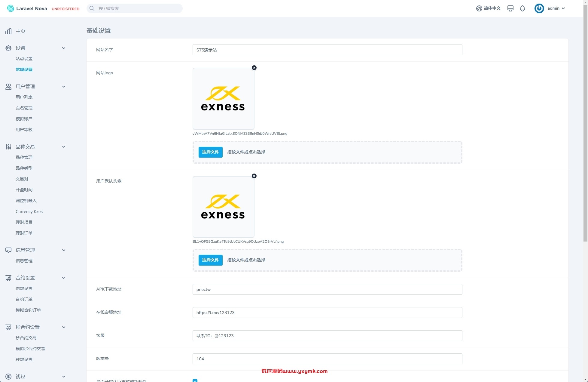This screenshot has width=588, height=382.
Task: Open the admin user dropdown
Action: 550,8
